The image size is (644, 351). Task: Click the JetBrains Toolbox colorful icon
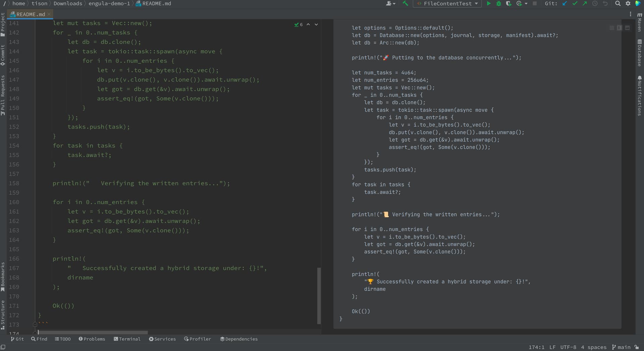coord(638,3)
